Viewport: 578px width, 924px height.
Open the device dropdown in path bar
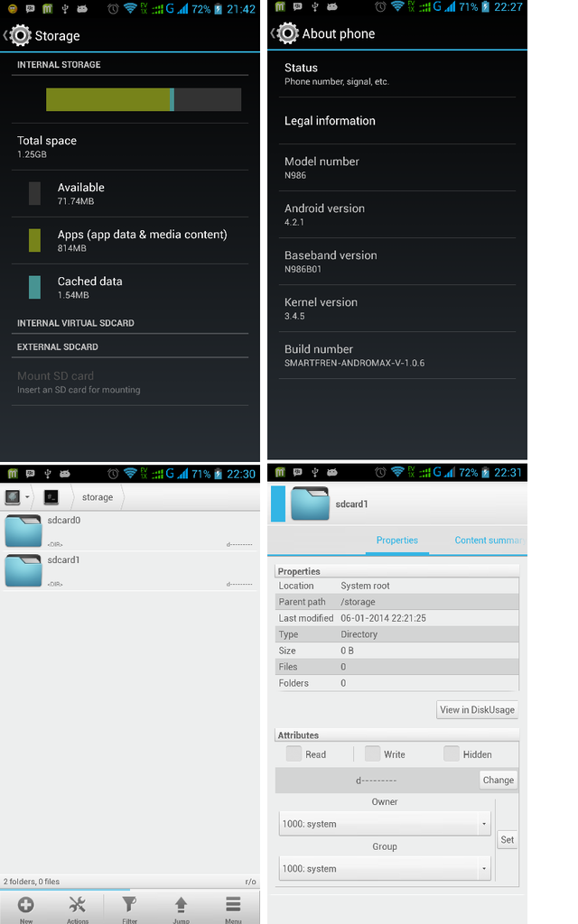click(x=17, y=497)
